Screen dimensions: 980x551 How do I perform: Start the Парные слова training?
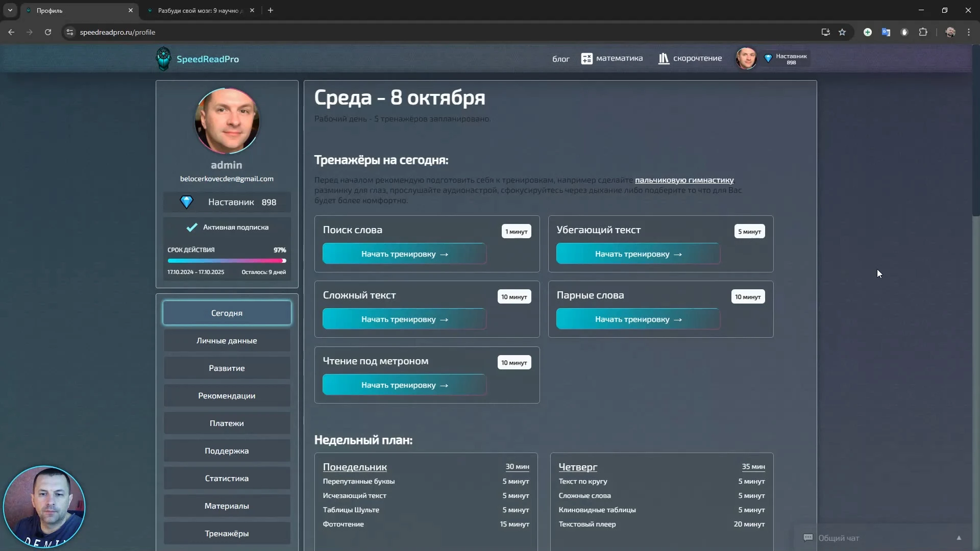(x=638, y=319)
